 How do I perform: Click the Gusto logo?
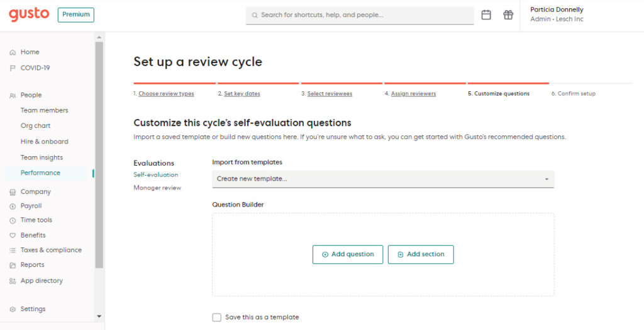(29, 14)
